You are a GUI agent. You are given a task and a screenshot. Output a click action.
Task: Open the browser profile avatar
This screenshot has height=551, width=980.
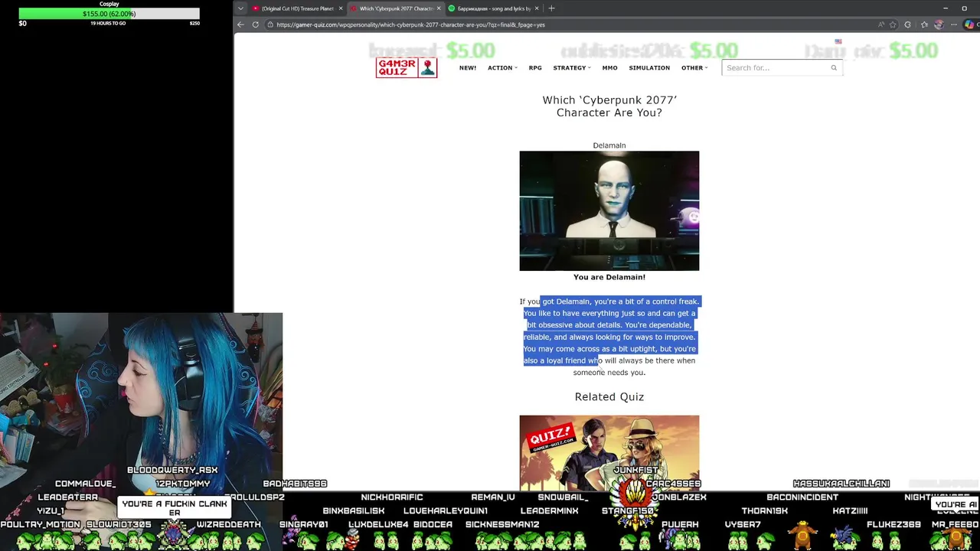point(939,24)
